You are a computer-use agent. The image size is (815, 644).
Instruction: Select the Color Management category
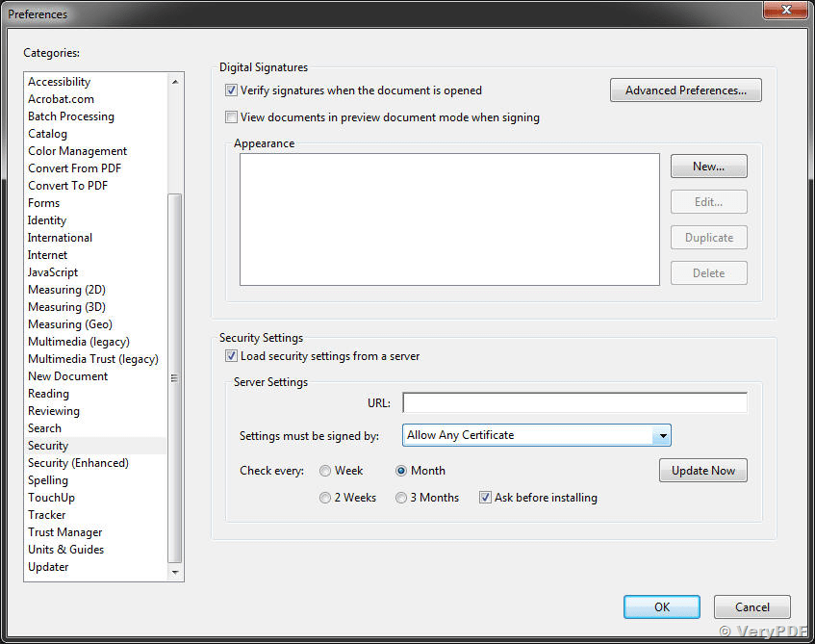tap(77, 150)
